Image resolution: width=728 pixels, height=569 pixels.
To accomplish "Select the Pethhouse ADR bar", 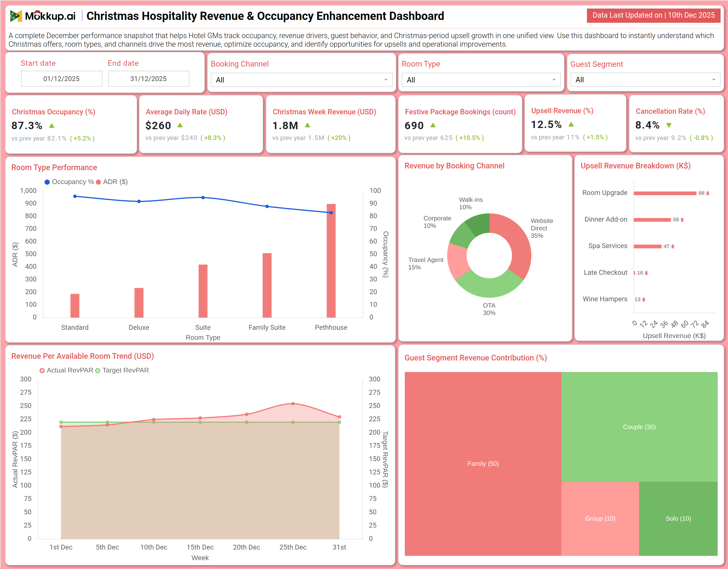I will (x=331, y=261).
